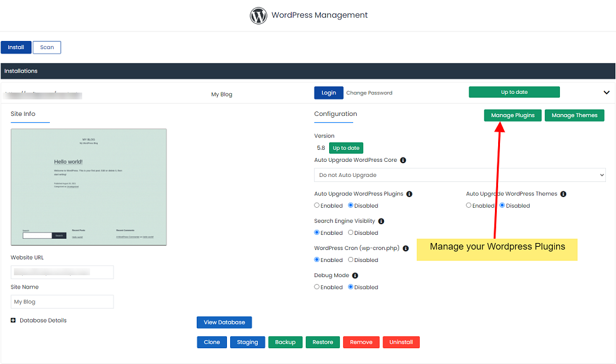The image size is (616, 364).
Task: Click the WordPress logo in the header
Action: pos(259,15)
